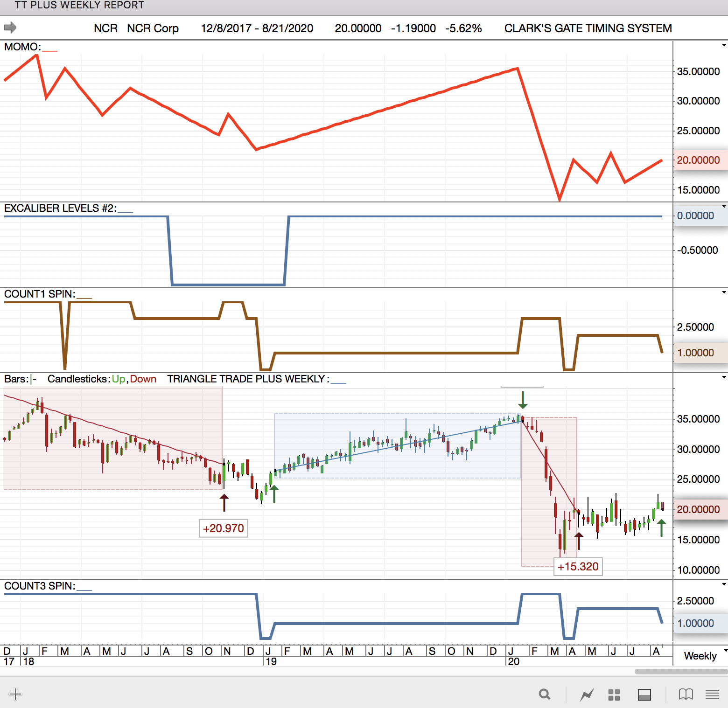Click the 10.00000 price axis label
The image size is (728, 708).
point(698,570)
